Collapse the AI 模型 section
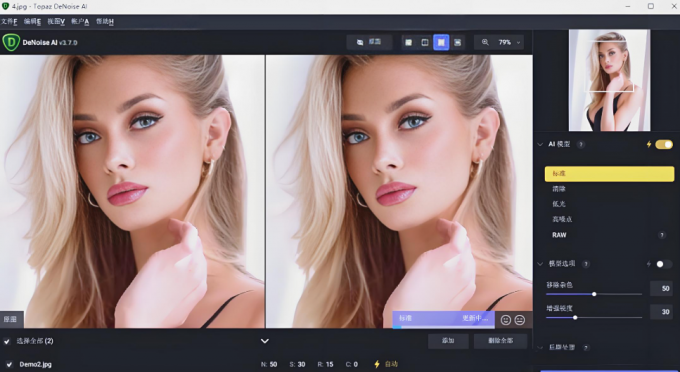This screenshot has height=372, width=680. (540, 144)
